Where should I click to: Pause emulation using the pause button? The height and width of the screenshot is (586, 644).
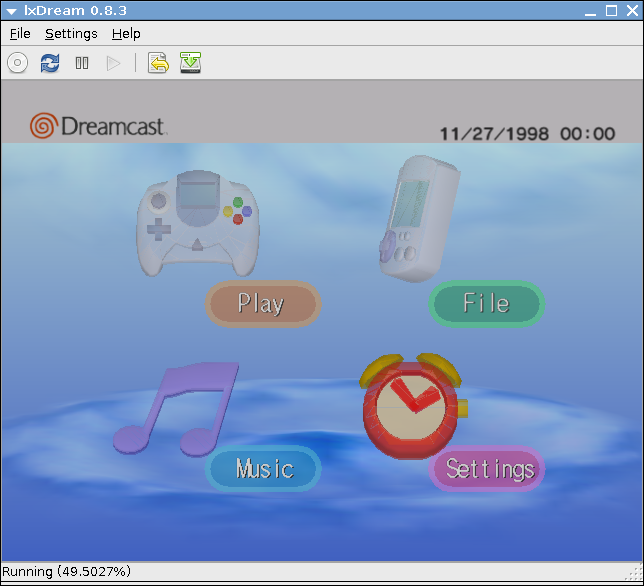pyautogui.click(x=82, y=63)
